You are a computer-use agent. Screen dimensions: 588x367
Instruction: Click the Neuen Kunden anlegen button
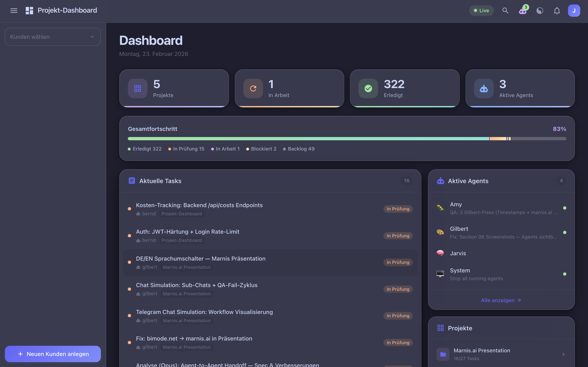[52, 354]
